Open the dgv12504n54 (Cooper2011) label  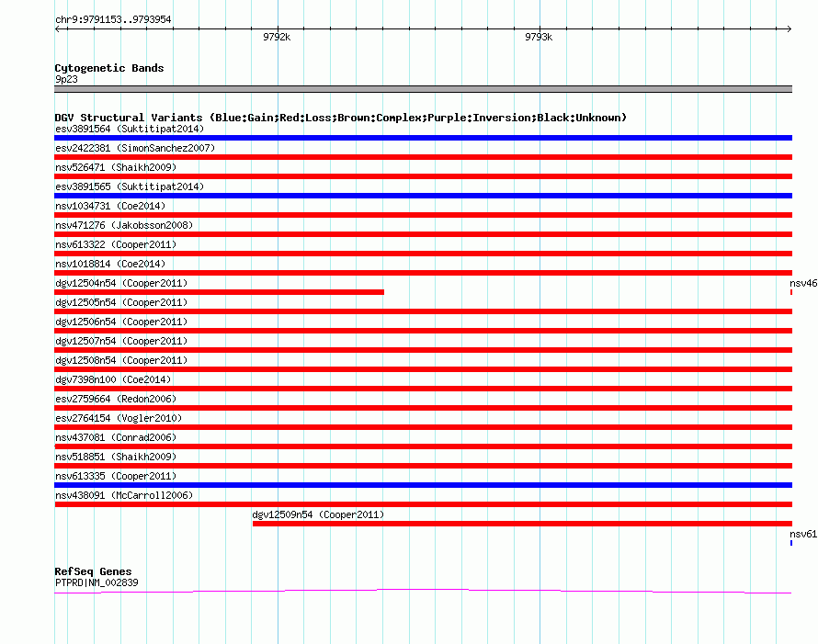pyautogui.click(x=121, y=283)
